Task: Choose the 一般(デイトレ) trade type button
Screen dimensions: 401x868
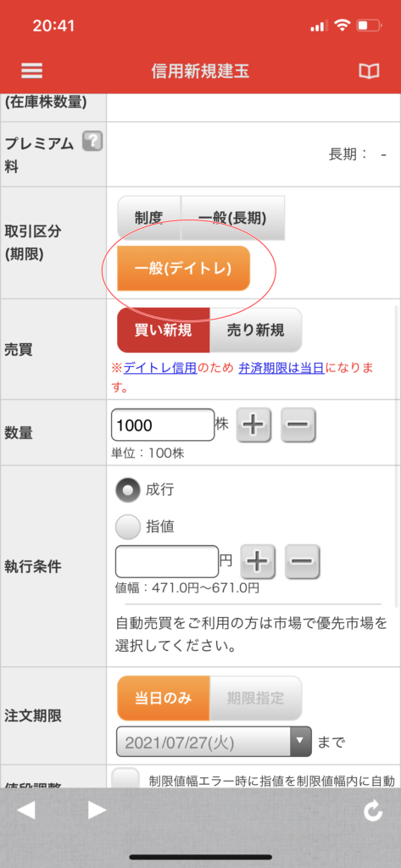Action: [x=183, y=269]
